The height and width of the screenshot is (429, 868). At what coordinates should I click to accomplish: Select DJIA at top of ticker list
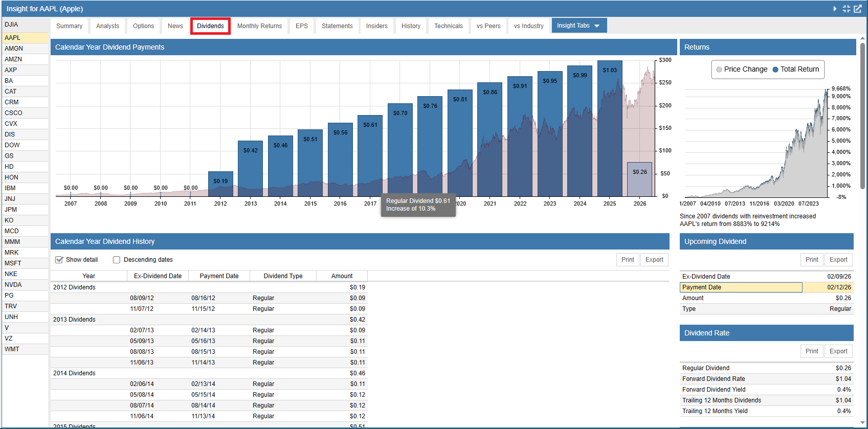(x=25, y=25)
